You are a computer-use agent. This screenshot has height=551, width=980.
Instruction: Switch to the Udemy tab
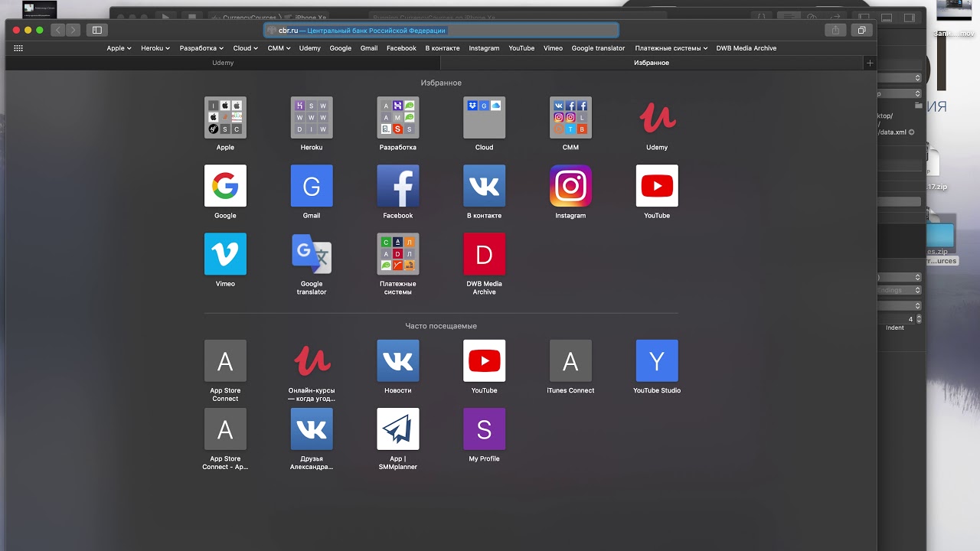(x=223, y=63)
